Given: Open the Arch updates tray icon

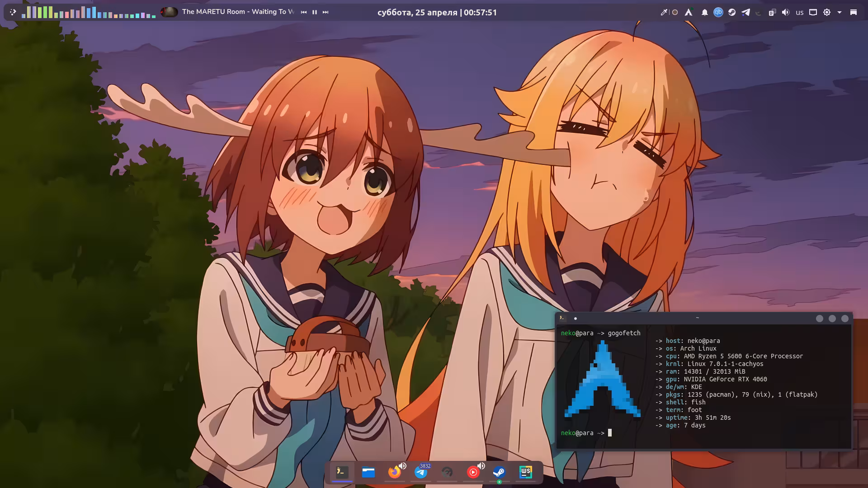Looking at the screenshot, I should tap(689, 12).
